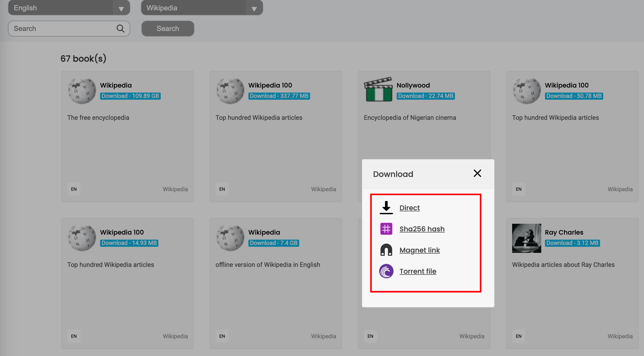Click the Direct download arrow icon
This screenshot has width=644, height=356.
386,208
